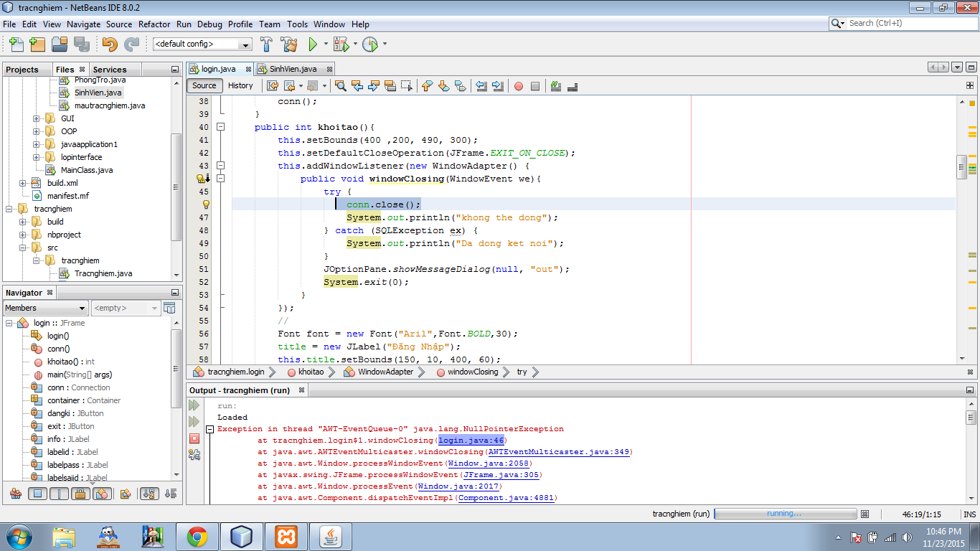Click the Clean and Build Project icon
The image size is (980, 551).
pos(288,44)
